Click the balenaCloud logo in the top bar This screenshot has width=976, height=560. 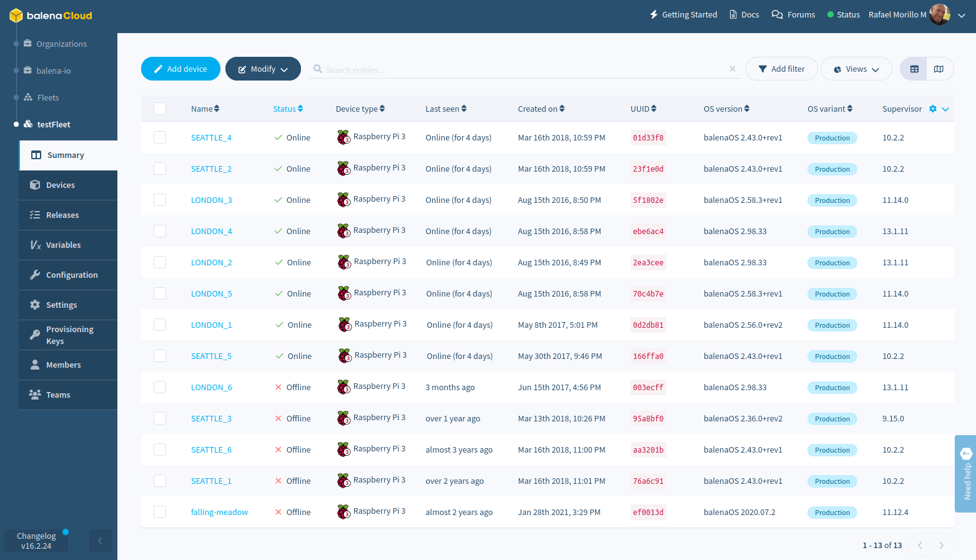(x=50, y=15)
